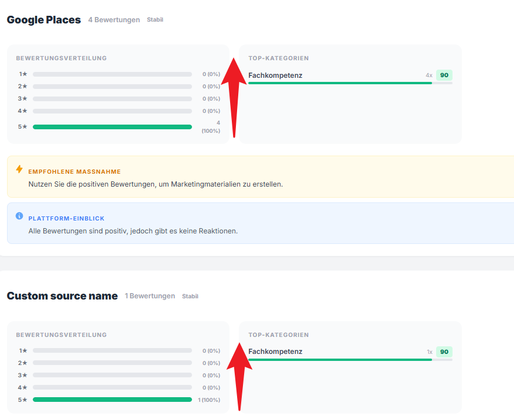Select the Stabil badge beside Google Places

[155, 20]
